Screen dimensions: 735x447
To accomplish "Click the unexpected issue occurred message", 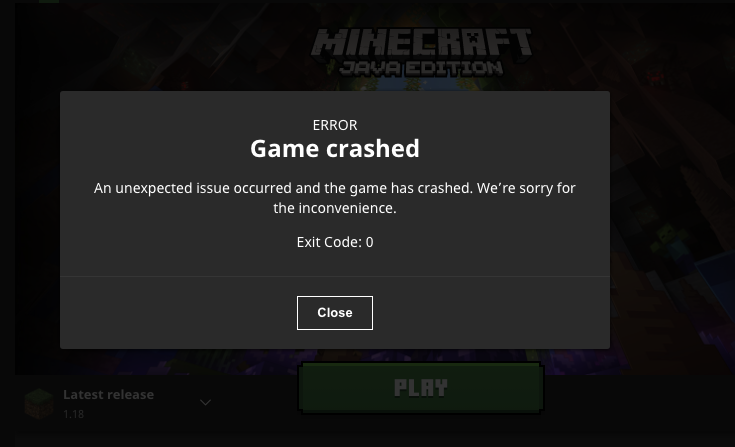I will click(335, 198).
